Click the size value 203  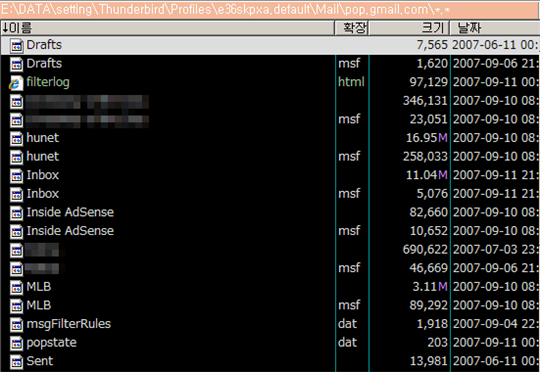click(437, 342)
